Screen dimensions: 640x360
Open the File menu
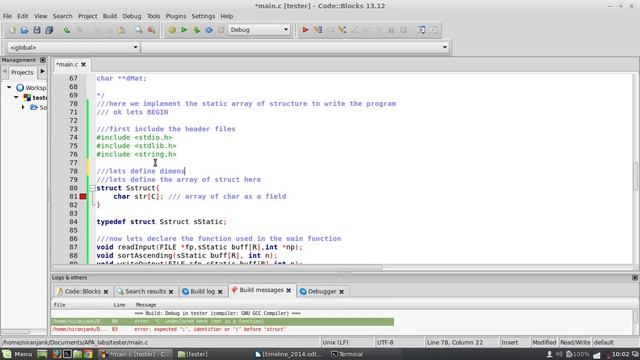(x=7, y=16)
